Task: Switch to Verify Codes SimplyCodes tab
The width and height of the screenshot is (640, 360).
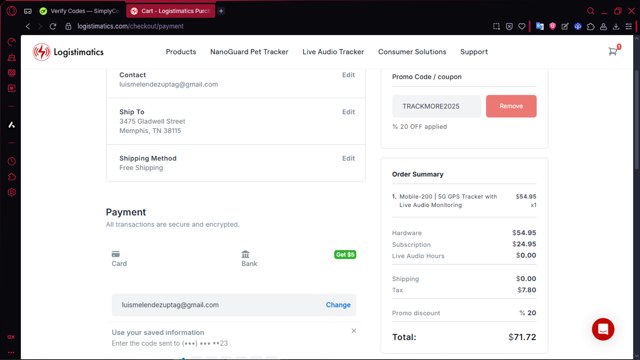Action: coord(79,11)
